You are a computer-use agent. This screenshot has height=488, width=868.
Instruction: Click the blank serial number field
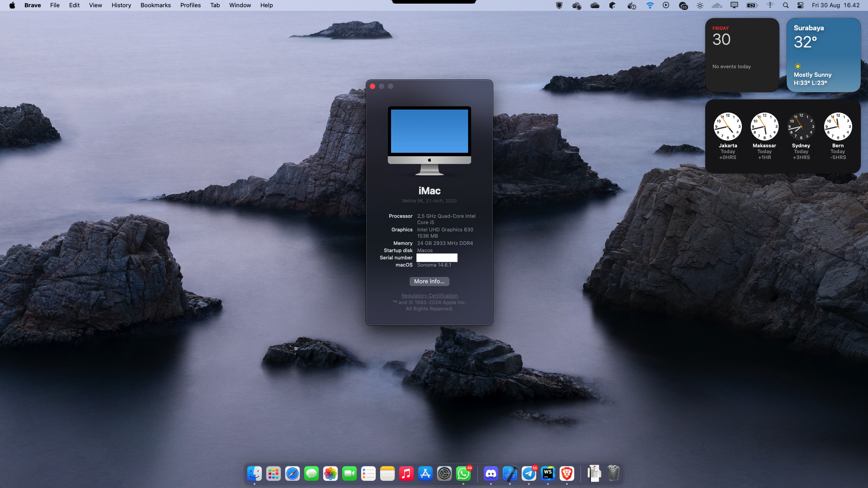437,258
